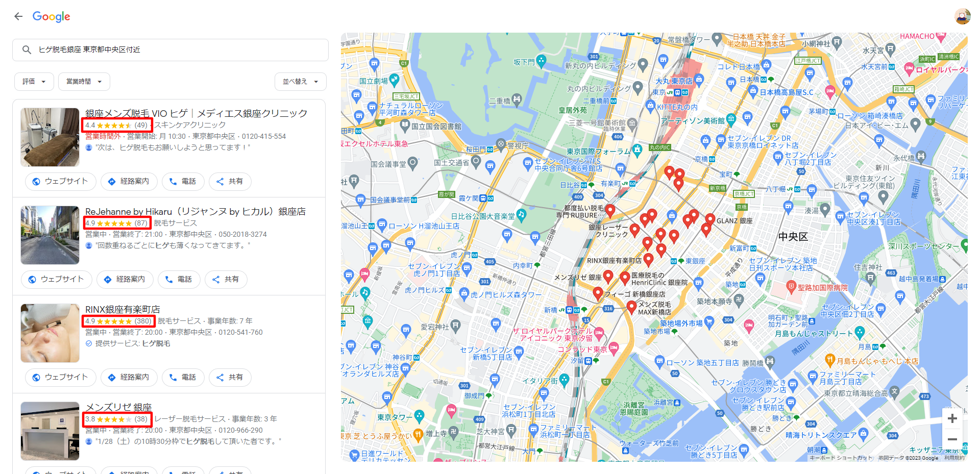The width and height of the screenshot is (980, 474).
Task: Select the フィーゴ 新橋銀座店 red map pin
Action: pyautogui.click(x=598, y=294)
